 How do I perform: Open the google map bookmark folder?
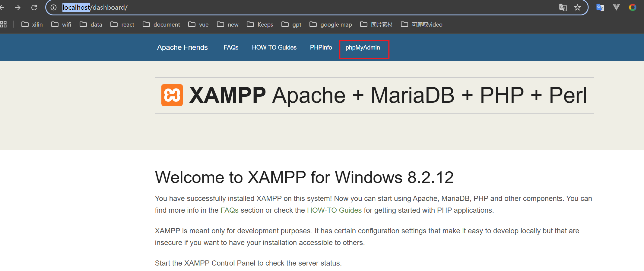[x=331, y=24]
